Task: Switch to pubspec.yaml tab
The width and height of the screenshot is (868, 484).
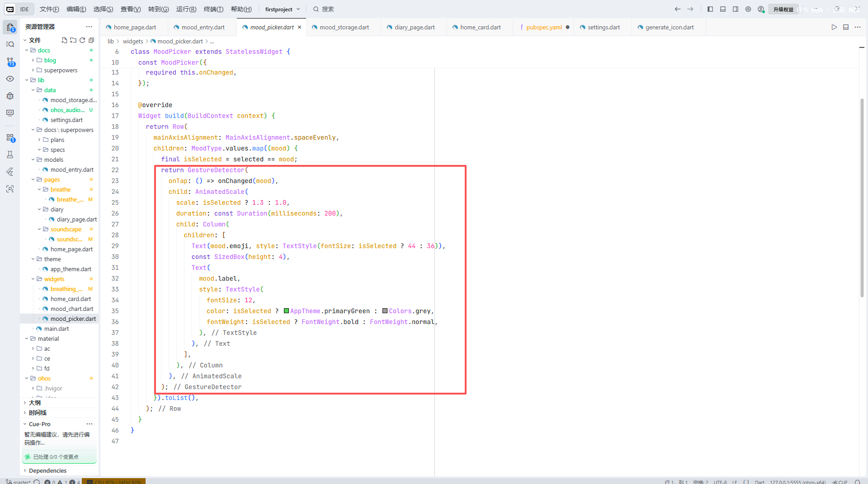Action: pyautogui.click(x=544, y=27)
